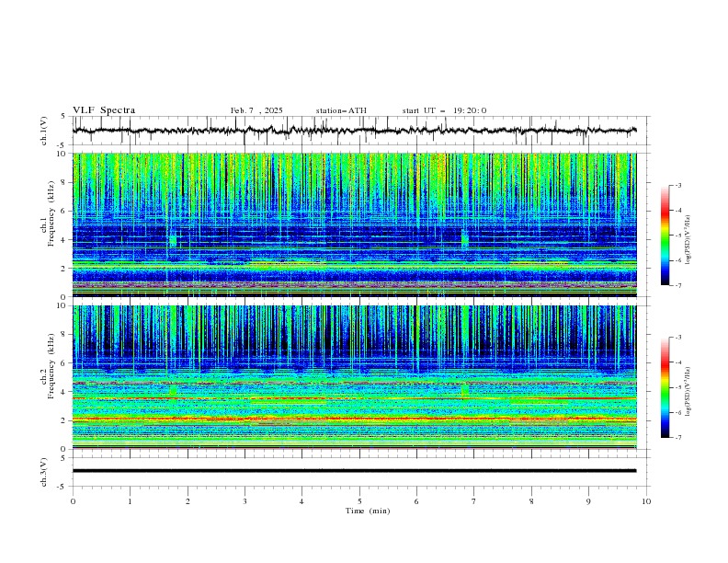Click the "-7" label on ch.1 color bar
Screen dimensions: 728x563
click(677, 285)
